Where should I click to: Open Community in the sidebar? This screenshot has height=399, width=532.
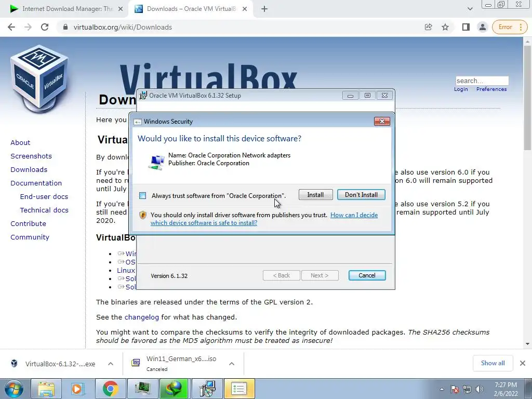pyautogui.click(x=30, y=237)
